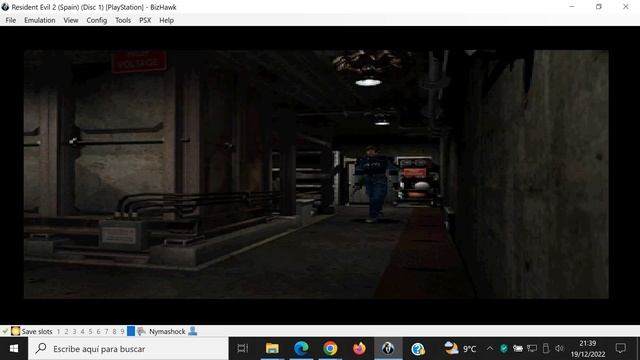
Task: Click the network tray icon
Action: click(532, 349)
